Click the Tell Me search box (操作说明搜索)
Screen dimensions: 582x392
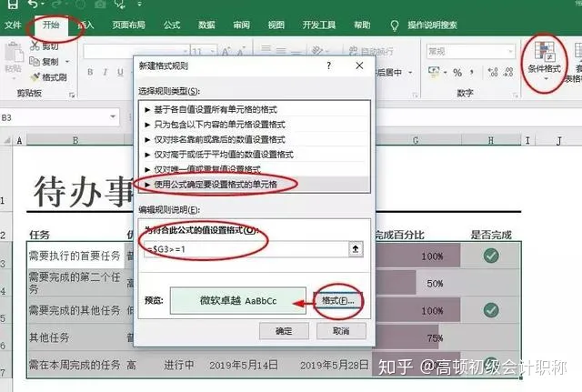click(433, 25)
